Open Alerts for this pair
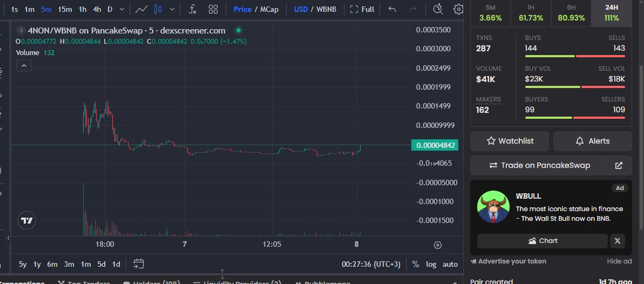 click(x=593, y=141)
